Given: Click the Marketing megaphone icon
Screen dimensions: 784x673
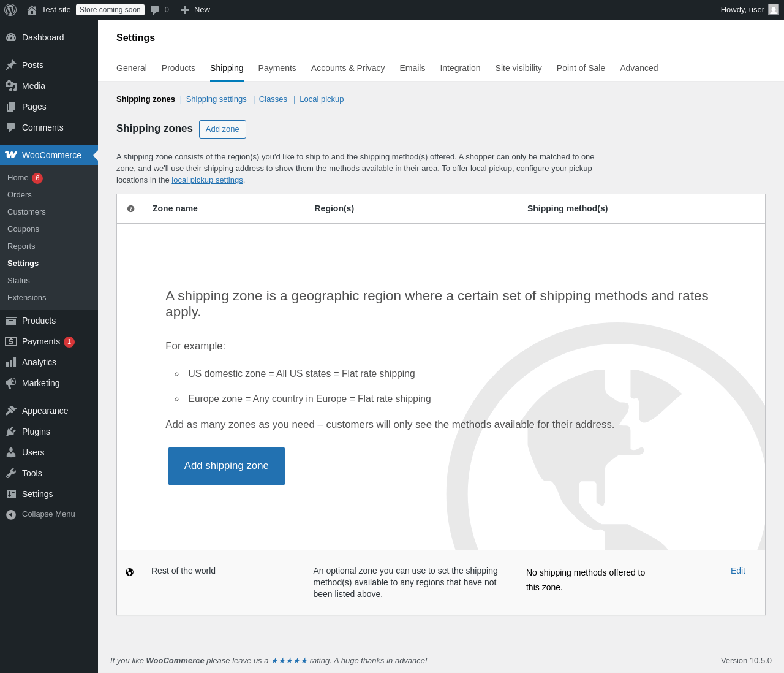Looking at the screenshot, I should (11, 383).
